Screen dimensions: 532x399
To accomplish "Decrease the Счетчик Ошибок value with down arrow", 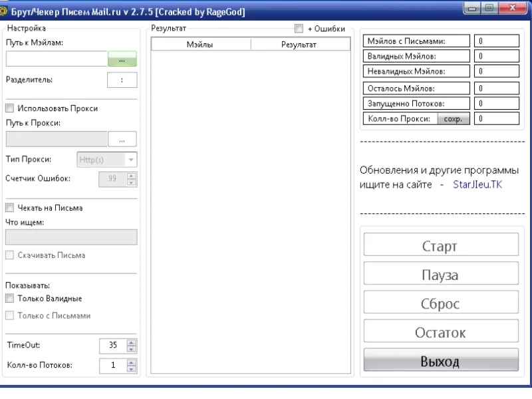I will click(x=131, y=182).
